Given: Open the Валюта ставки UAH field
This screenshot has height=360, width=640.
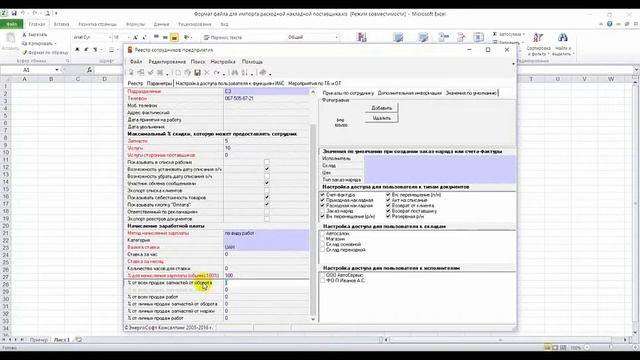Looking at the screenshot, I should (x=266, y=247).
